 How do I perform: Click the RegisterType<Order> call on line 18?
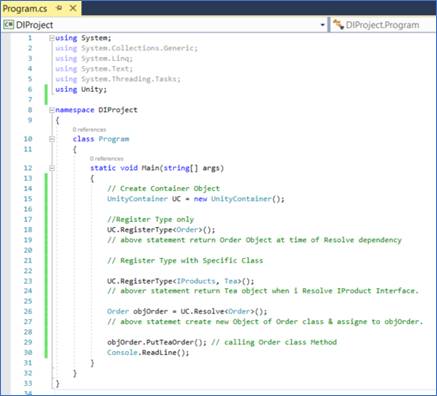pyautogui.click(x=161, y=230)
